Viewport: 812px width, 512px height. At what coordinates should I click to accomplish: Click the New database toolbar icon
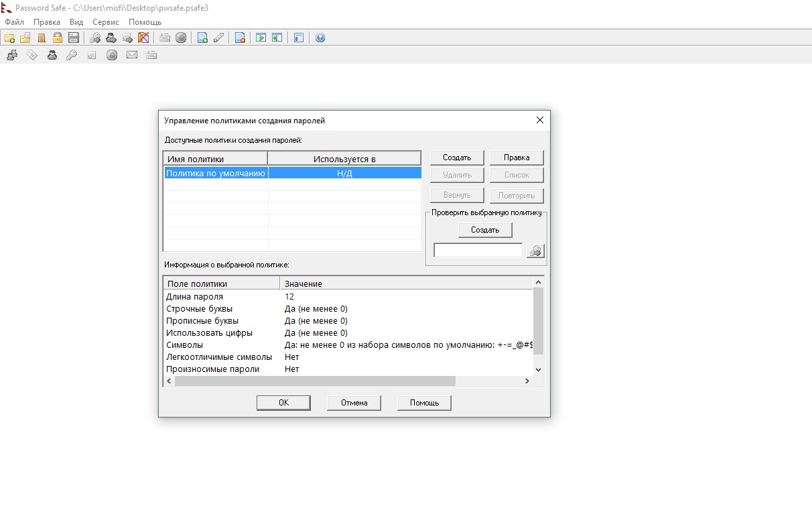coord(9,38)
